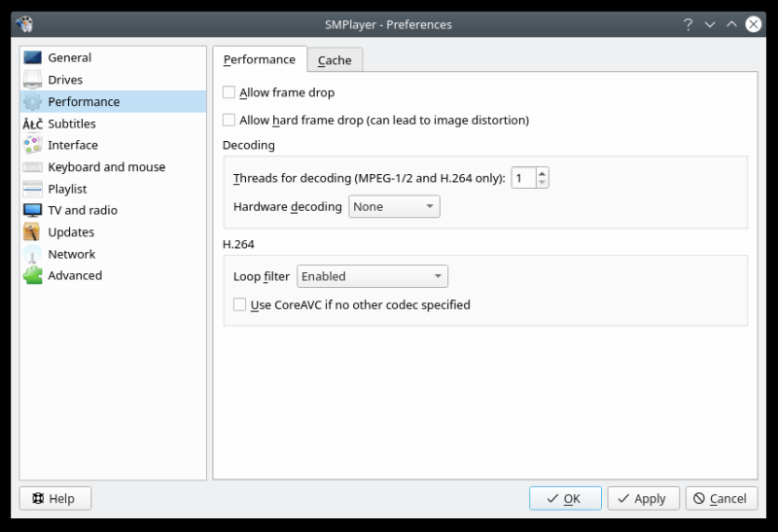
Task: Increase decoding threads with up arrow
Action: point(542,173)
